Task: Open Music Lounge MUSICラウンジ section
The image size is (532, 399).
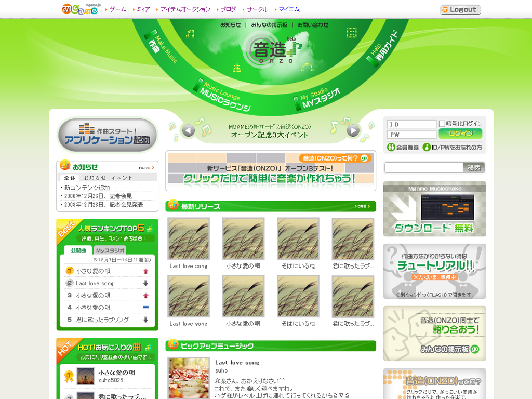Action: (x=222, y=96)
